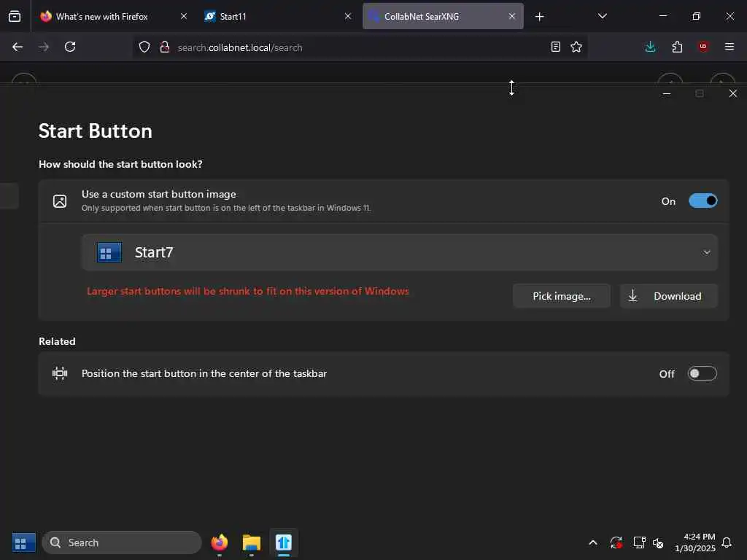The image size is (747, 560).
Task: Open Firefox View recent browsing icon
Action: [15, 16]
